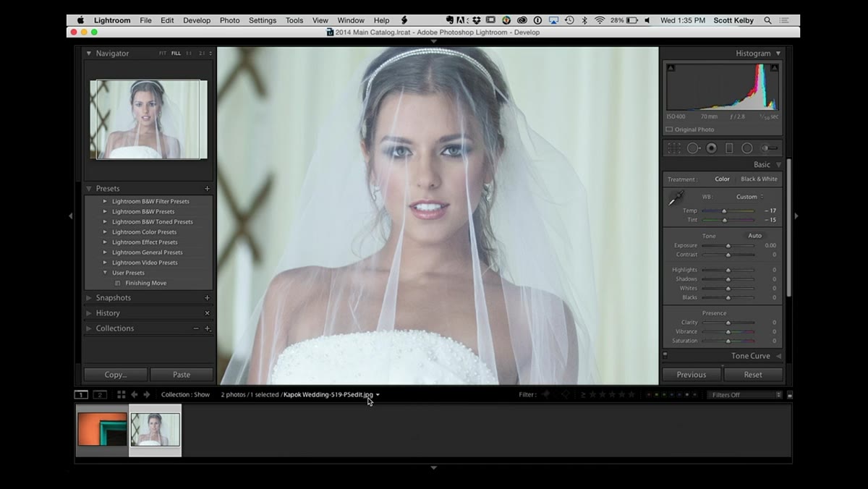Open the Tools menu
Screen dimensions: 868x489
294,20
